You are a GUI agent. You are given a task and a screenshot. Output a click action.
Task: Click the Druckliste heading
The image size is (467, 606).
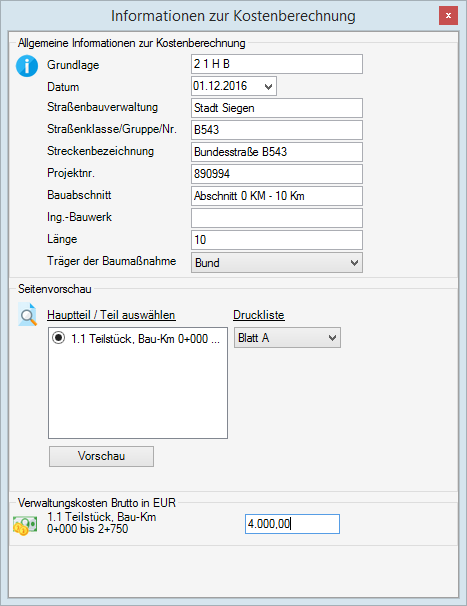(x=259, y=315)
